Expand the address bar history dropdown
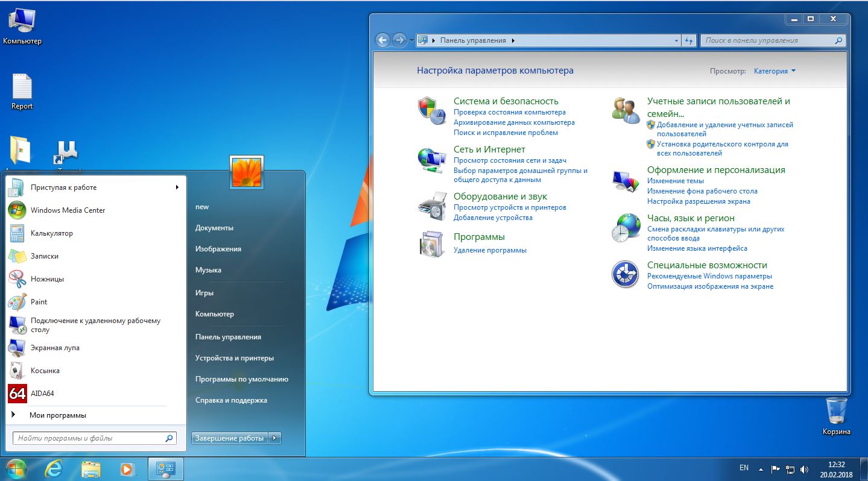 point(676,40)
